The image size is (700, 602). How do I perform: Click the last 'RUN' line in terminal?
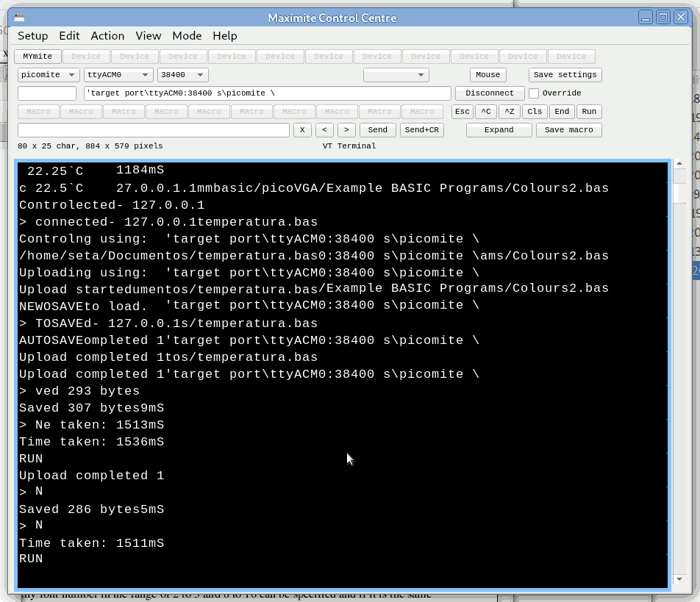31,559
